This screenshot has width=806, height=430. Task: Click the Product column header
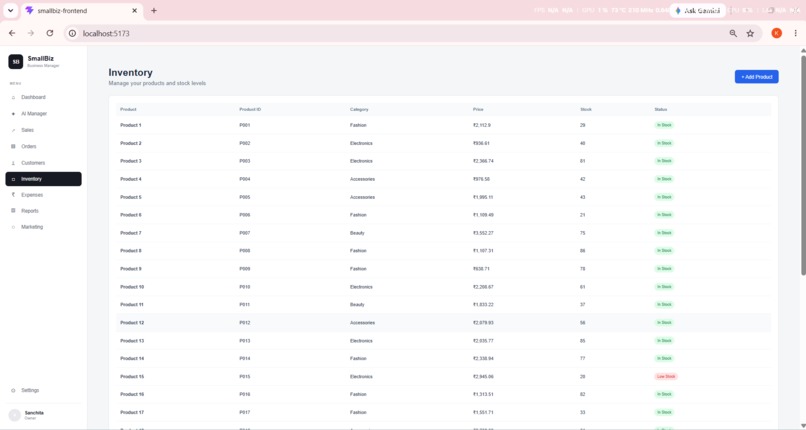[129, 109]
